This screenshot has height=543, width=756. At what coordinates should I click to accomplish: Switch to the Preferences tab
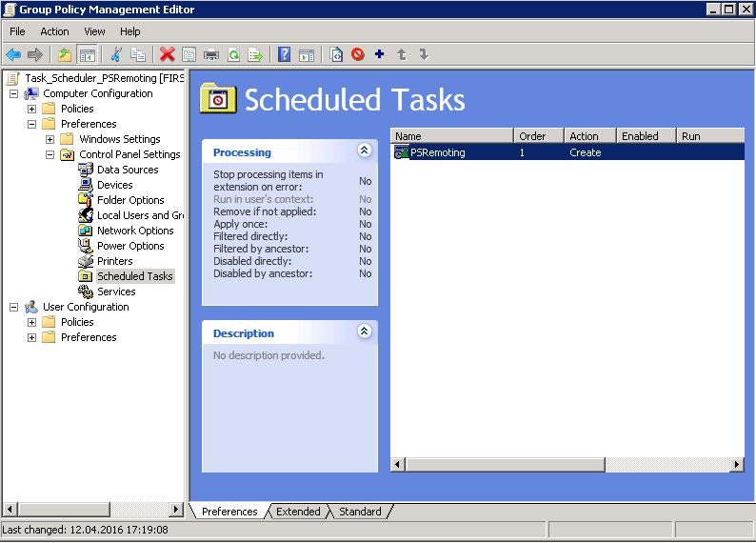[229, 512]
